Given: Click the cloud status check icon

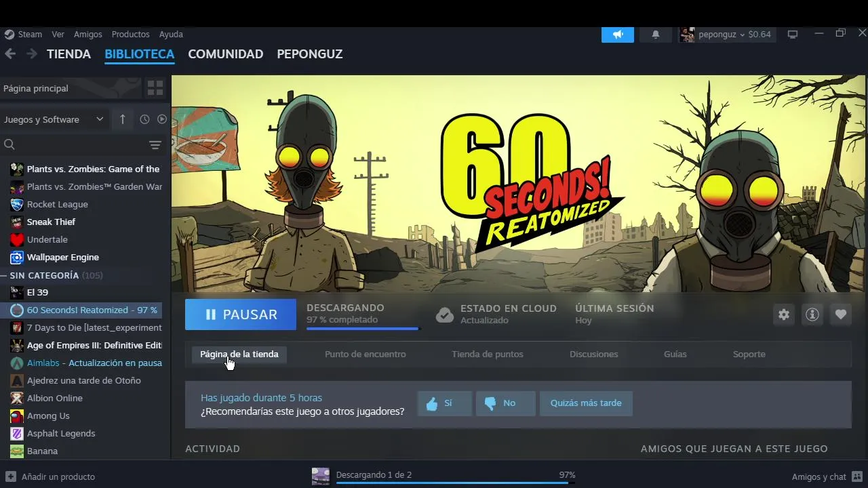Looking at the screenshot, I should [x=445, y=314].
